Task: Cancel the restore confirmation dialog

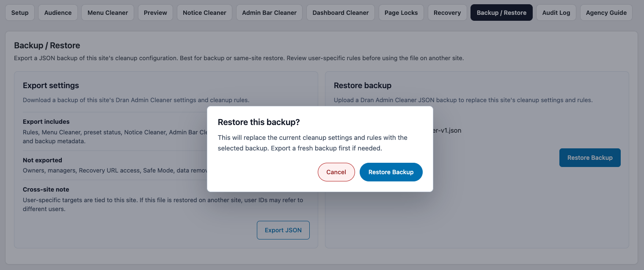Action: [336, 172]
